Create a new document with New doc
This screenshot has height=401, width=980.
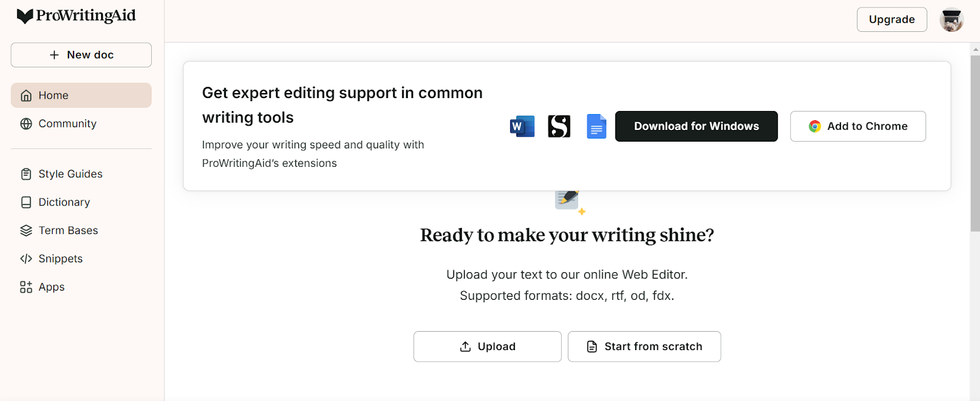pyautogui.click(x=81, y=55)
